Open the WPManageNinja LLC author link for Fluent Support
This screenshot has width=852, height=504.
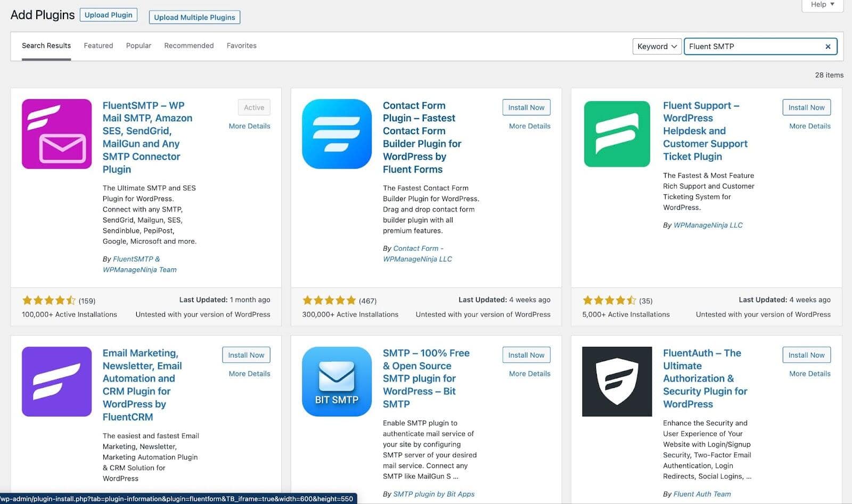tap(708, 225)
